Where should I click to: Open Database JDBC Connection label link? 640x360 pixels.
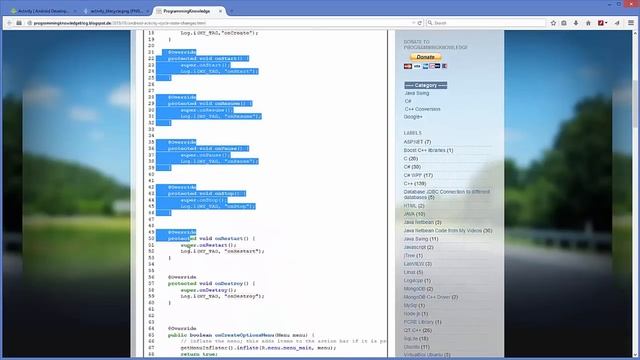(447, 194)
